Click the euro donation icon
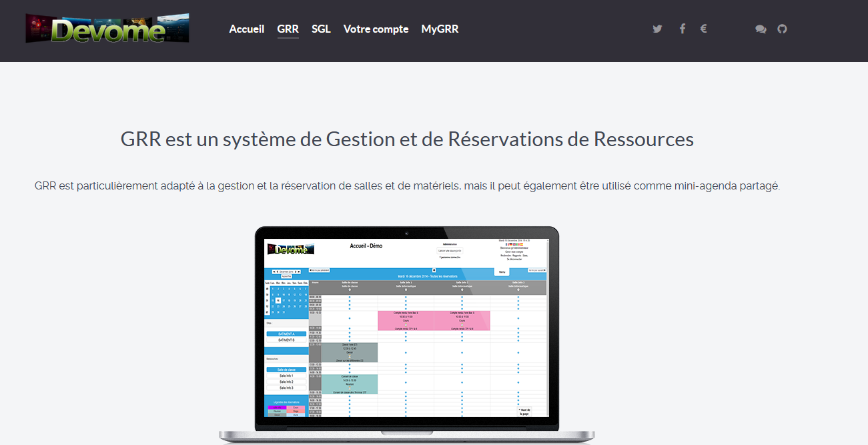868x445 pixels. (x=703, y=29)
